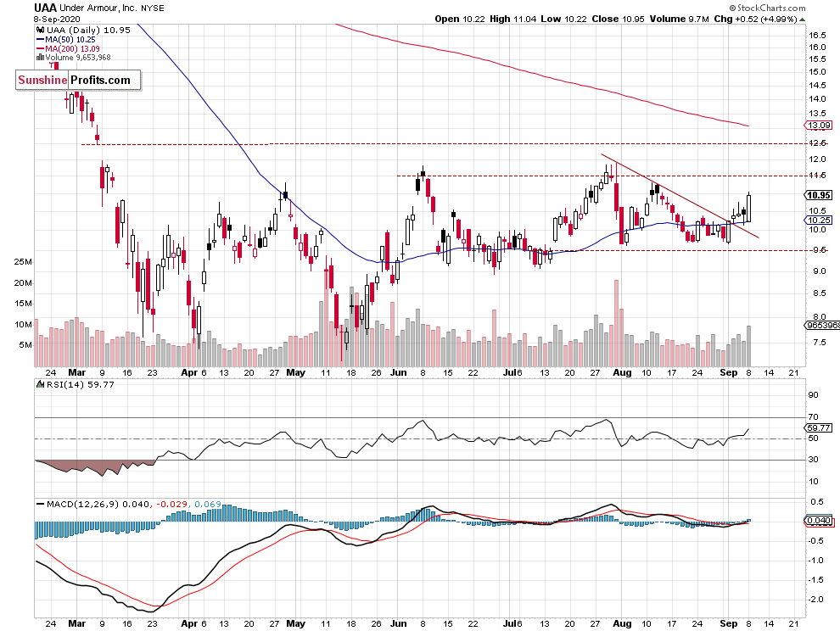This screenshot has height=631, width=840.
Task: Click the 90 level on RSI axis
Action: tap(813, 394)
